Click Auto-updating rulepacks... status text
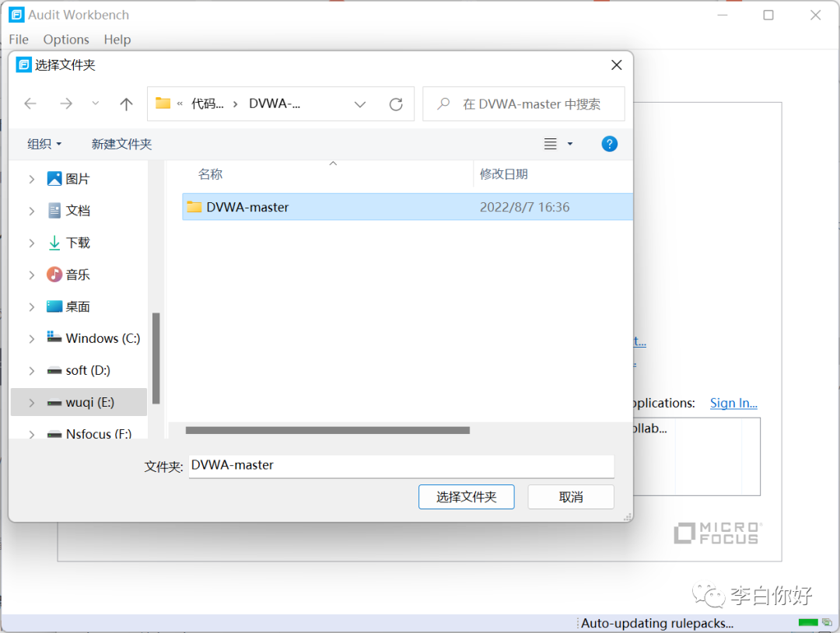 pos(656,623)
